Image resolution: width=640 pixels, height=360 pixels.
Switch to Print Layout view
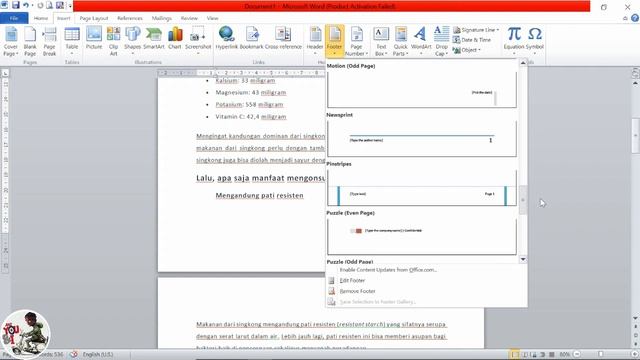point(515,354)
